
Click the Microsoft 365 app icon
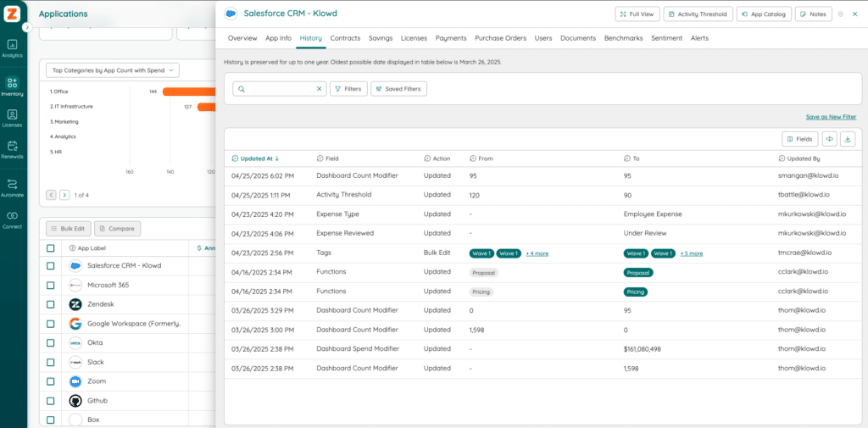coord(75,285)
